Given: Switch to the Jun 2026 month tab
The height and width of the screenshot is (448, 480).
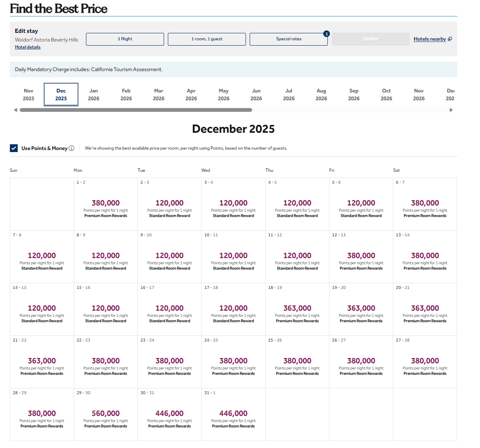Looking at the screenshot, I should (256, 95).
